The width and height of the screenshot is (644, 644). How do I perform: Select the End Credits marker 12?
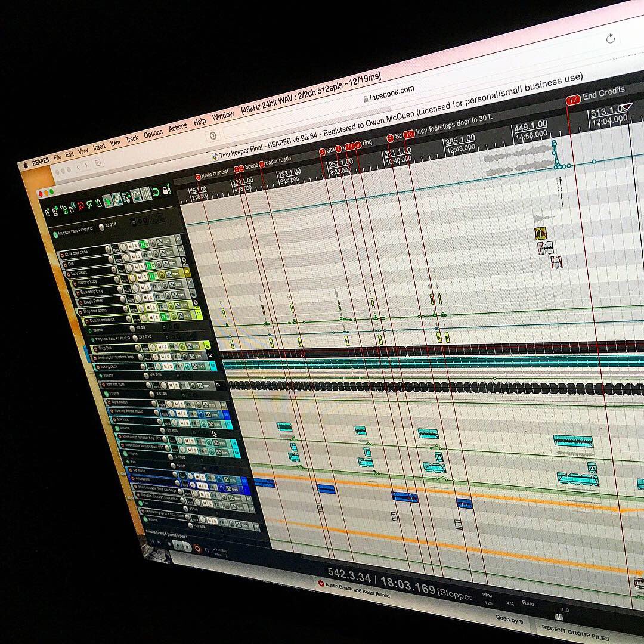coord(573,100)
